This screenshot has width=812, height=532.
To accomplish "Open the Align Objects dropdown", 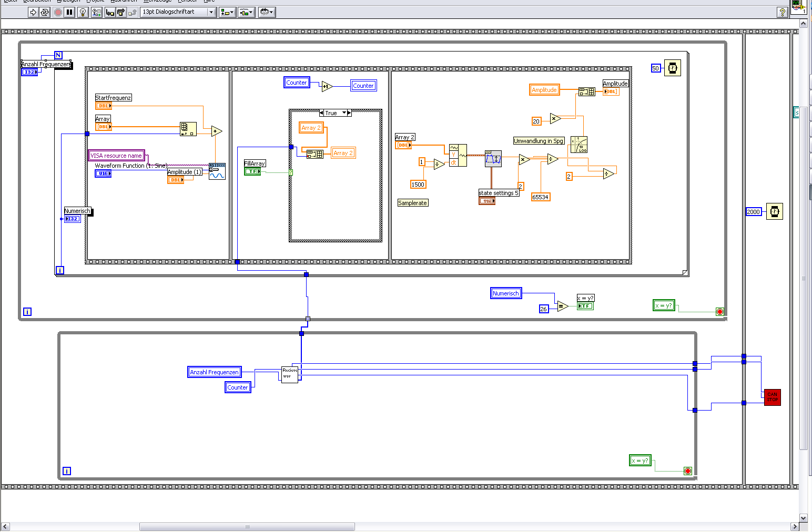I will coord(227,12).
